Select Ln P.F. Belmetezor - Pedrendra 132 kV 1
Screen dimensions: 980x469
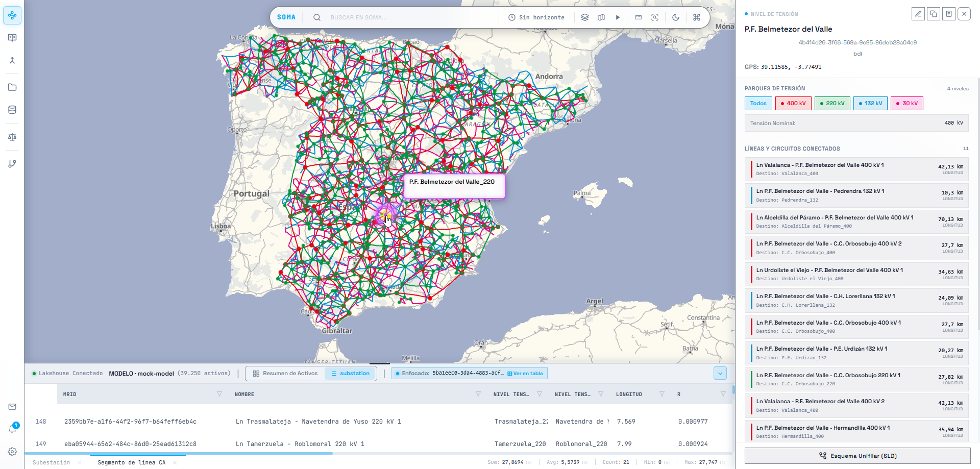tap(856, 195)
